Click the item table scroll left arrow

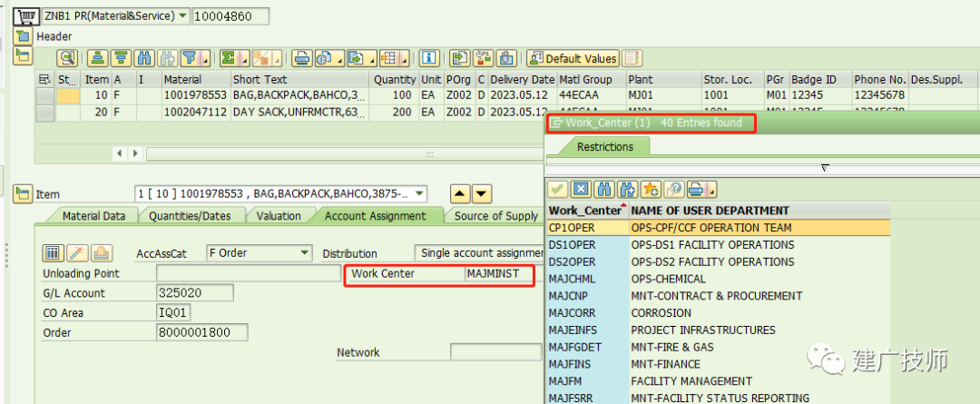point(120,153)
